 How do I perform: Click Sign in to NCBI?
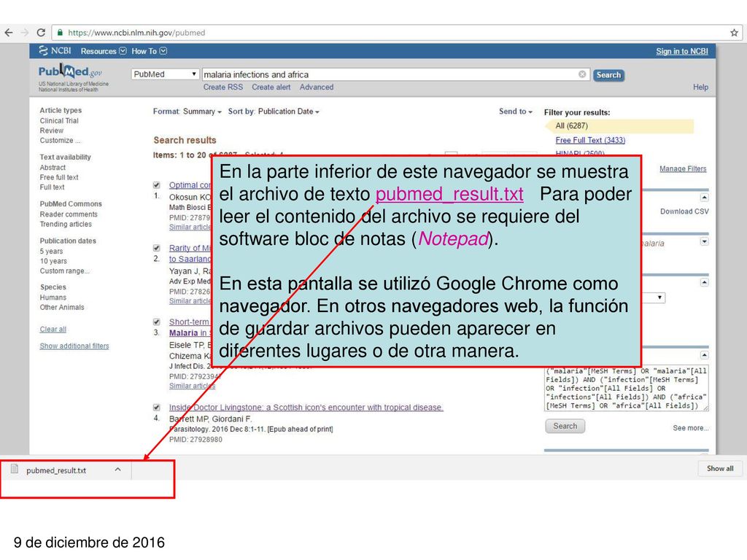pos(682,52)
